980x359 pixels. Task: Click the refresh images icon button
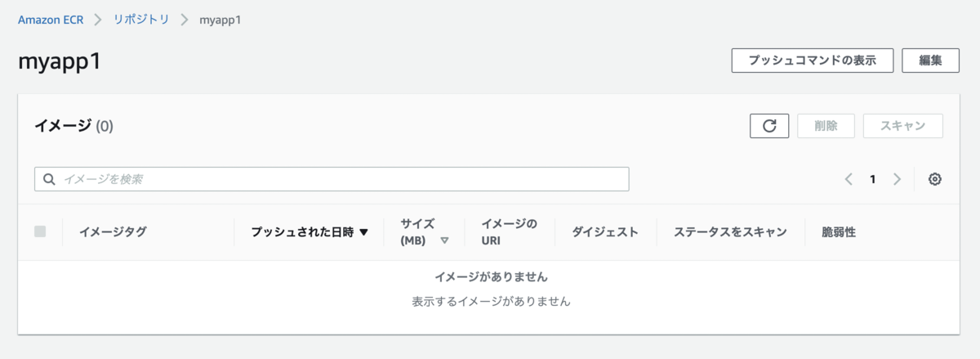(x=769, y=126)
